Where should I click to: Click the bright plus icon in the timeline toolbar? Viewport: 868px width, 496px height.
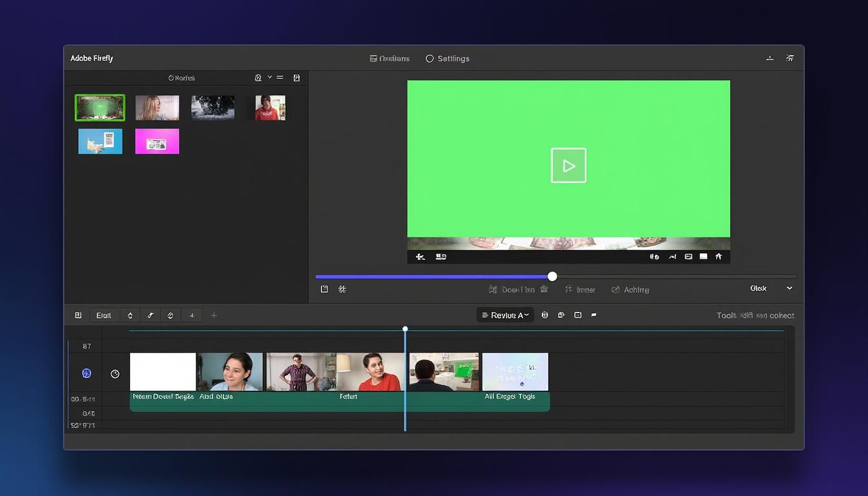point(192,315)
